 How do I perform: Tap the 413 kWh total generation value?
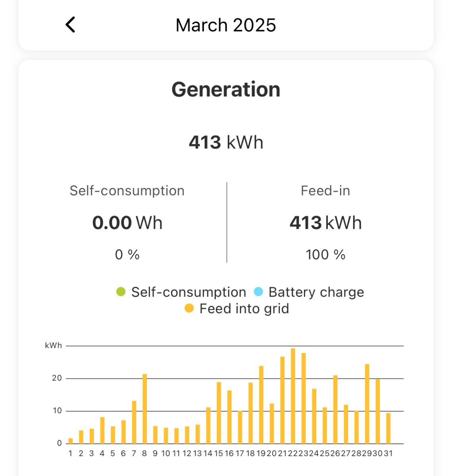pyautogui.click(x=225, y=142)
